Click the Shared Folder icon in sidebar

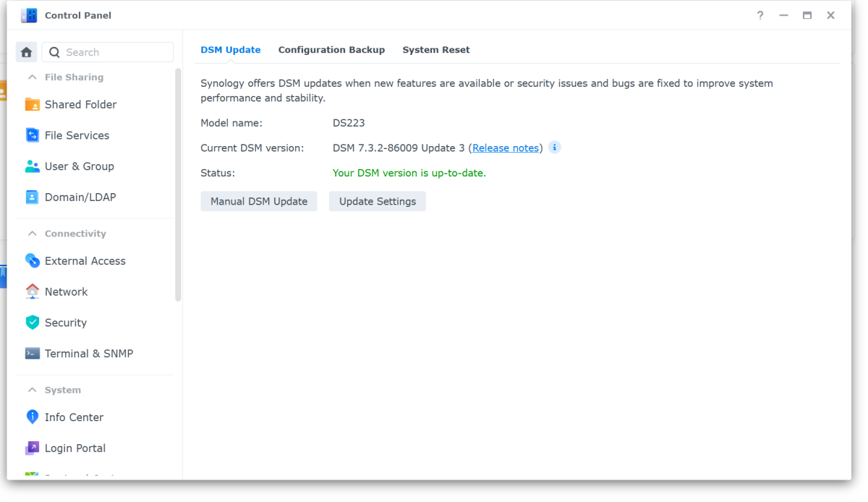33,104
